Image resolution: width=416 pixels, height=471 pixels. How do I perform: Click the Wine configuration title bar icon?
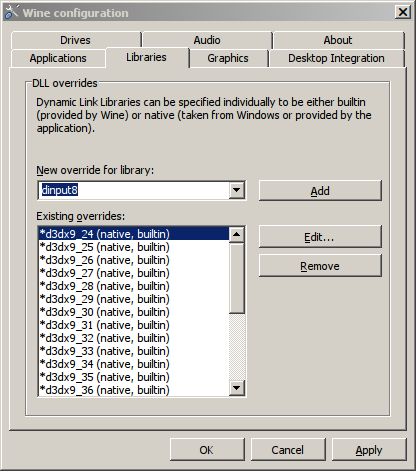click(x=12, y=12)
